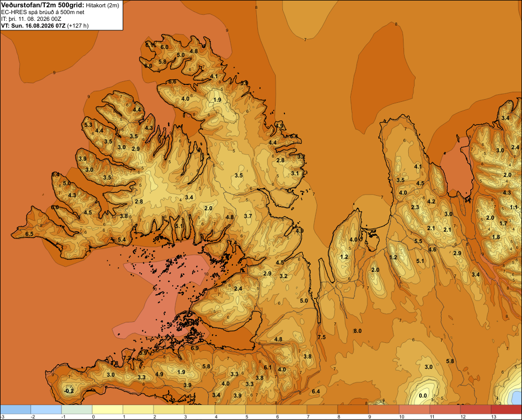Click the 8.0 temperature label

click(x=358, y=331)
